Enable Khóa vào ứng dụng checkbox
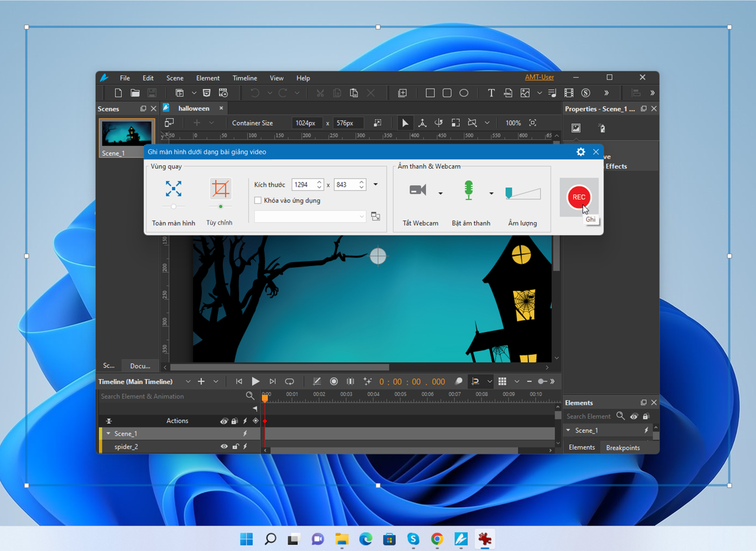This screenshot has width=756, height=551. click(258, 200)
